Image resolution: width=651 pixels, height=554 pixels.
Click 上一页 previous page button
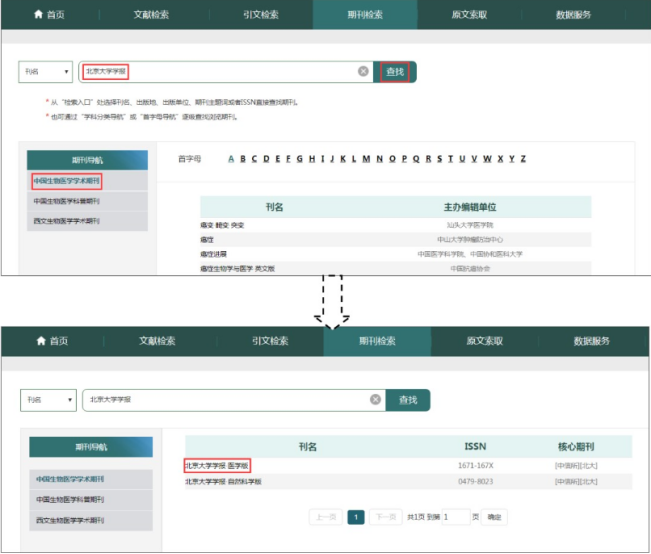[326, 517]
